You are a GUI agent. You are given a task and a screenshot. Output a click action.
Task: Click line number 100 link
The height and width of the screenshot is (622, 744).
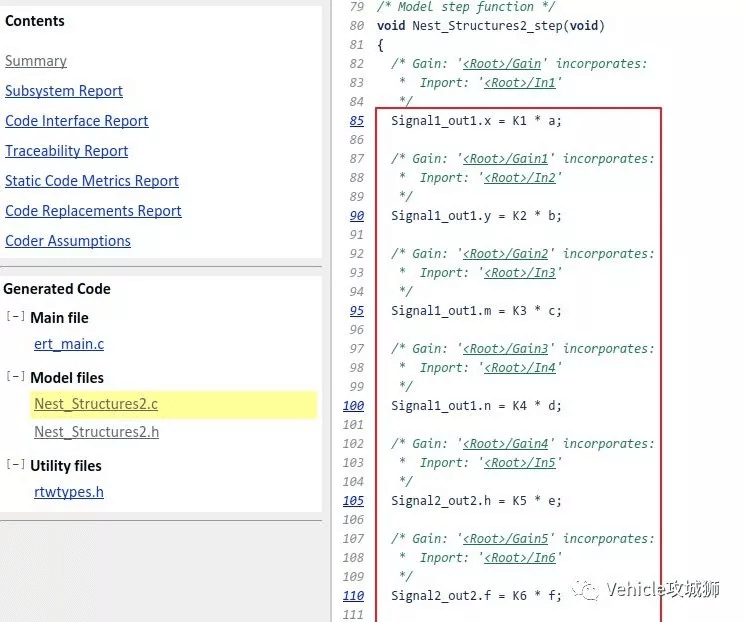pos(353,405)
